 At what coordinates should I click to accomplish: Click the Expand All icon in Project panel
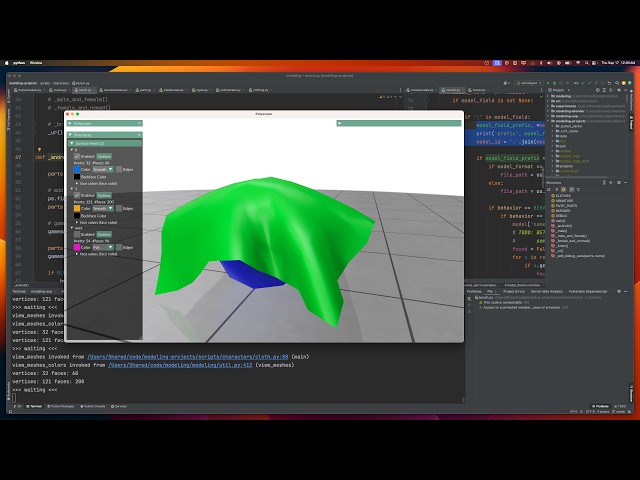[604, 90]
